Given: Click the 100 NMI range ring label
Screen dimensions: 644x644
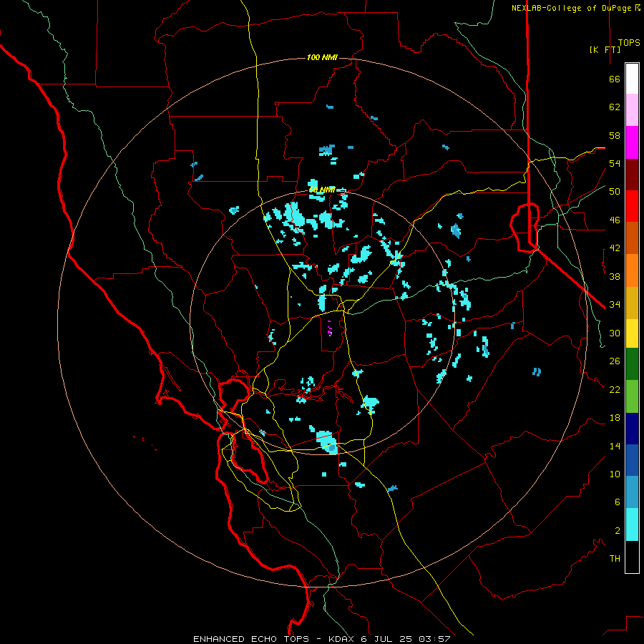Looking at the screenshot, I should (x=322, y=57).
